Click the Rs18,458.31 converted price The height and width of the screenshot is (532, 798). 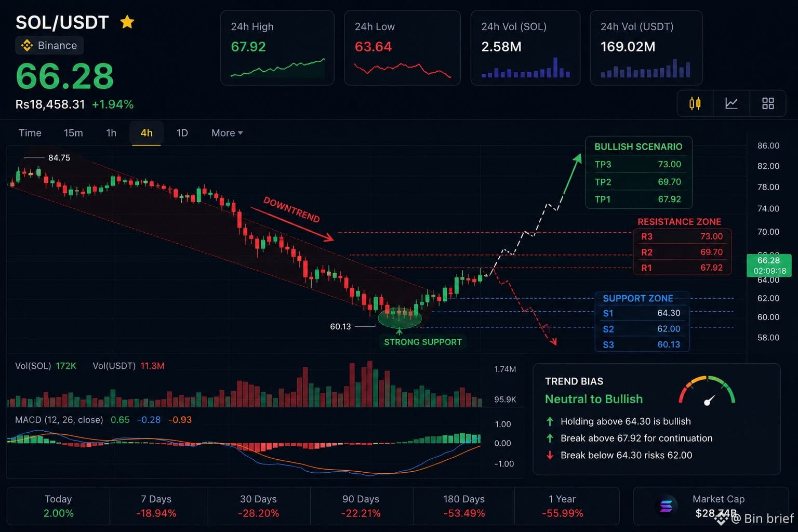(50, 104)
